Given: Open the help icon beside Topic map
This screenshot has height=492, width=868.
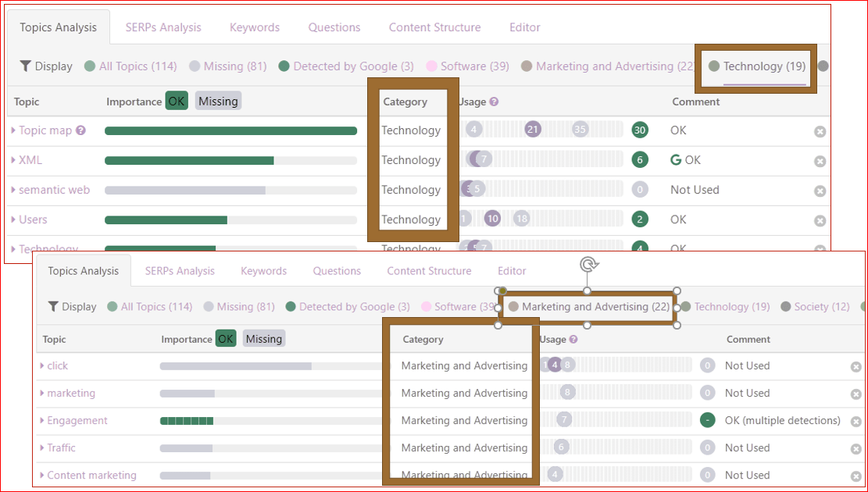Looking at the screenshot, I should point(80,130).
